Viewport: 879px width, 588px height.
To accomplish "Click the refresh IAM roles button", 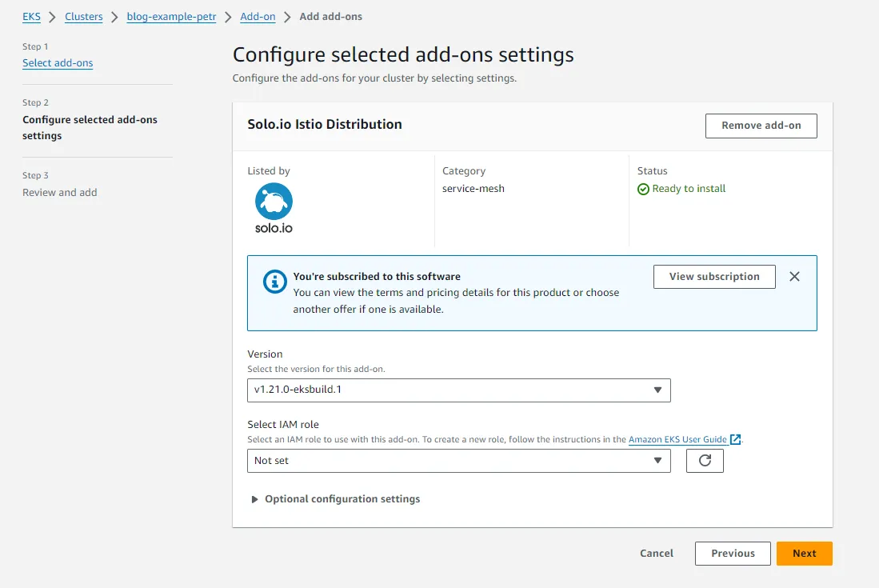I will [705, 461].
